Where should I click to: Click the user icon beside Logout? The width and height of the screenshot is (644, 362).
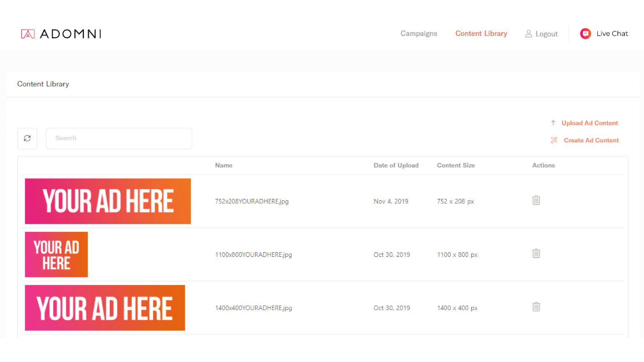coord(528,34)
